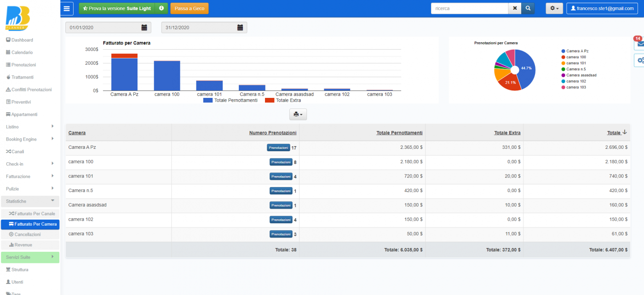Screen dimensions: 644x295
Task: Open the side settings gears icon
Action: pyautogui.click(x=639, y=60)
